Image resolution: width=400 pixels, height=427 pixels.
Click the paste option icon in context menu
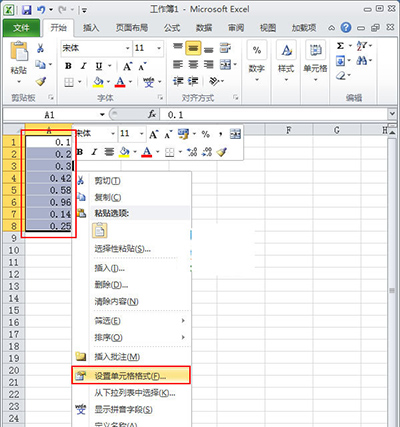[x=100, y=230]
